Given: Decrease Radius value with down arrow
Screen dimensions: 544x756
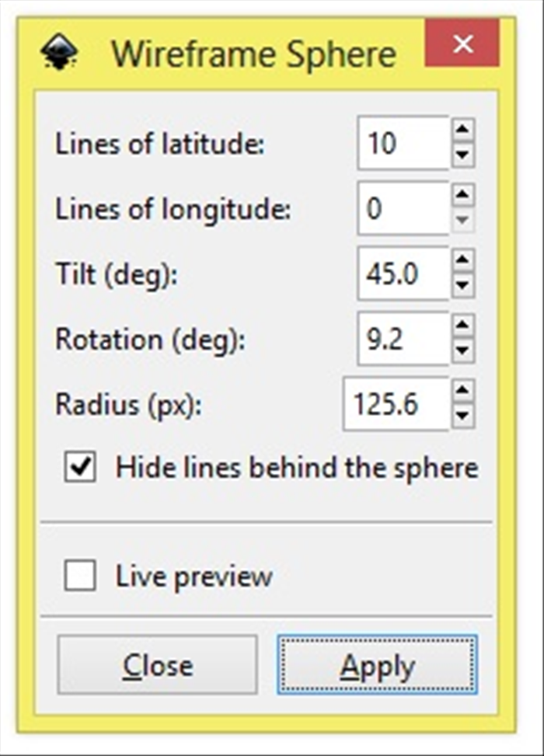Looking at the screenshot, I should tap(463, 416).
